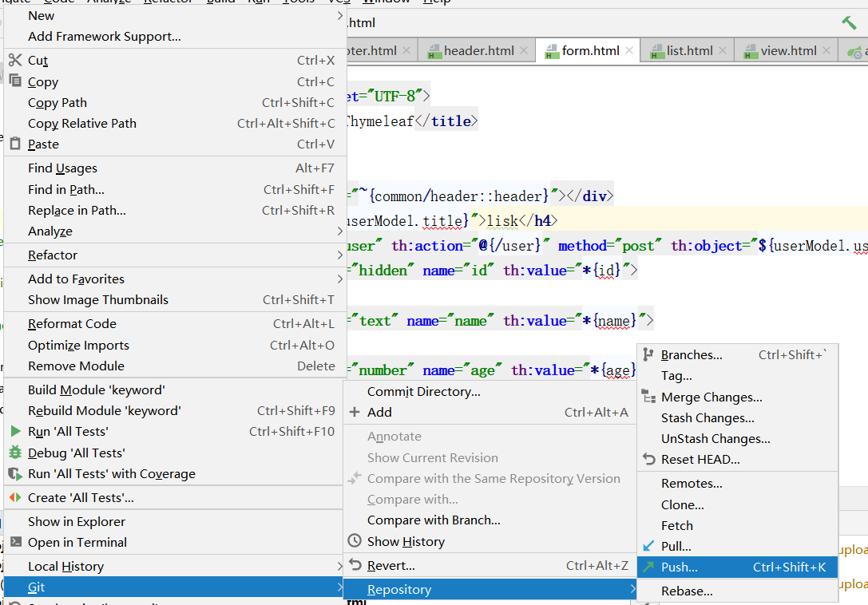Image resolution: width=868 pixels, height=605 pixels.
Task: Select Replace in Path
Action: (x=174, y=210)
